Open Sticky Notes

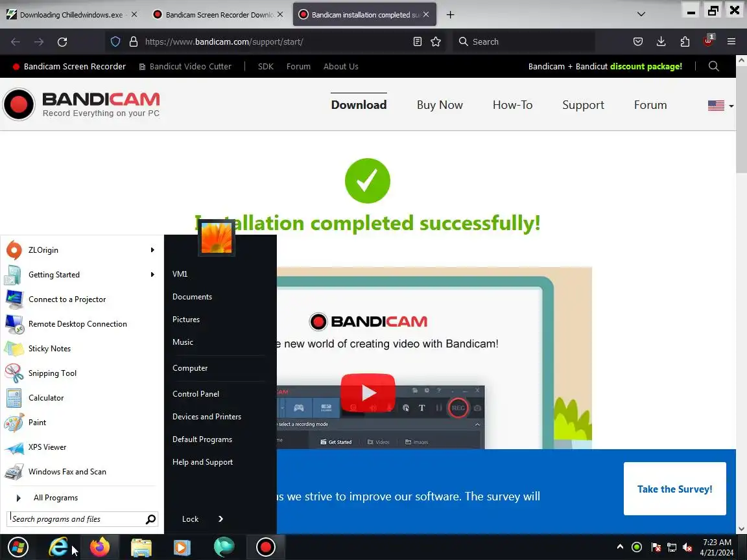coord(80,349)
